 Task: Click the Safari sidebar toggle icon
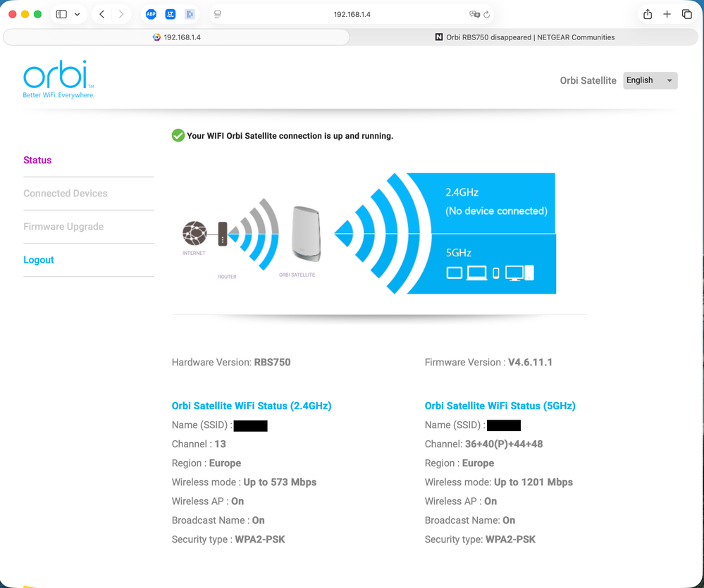pos(61,14)
